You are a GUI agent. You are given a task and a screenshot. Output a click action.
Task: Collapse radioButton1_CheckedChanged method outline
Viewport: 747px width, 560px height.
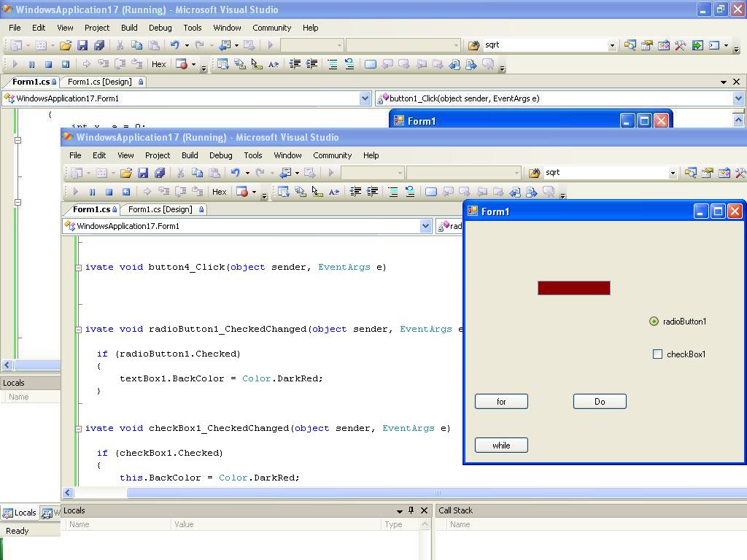(x=78, y=330)
